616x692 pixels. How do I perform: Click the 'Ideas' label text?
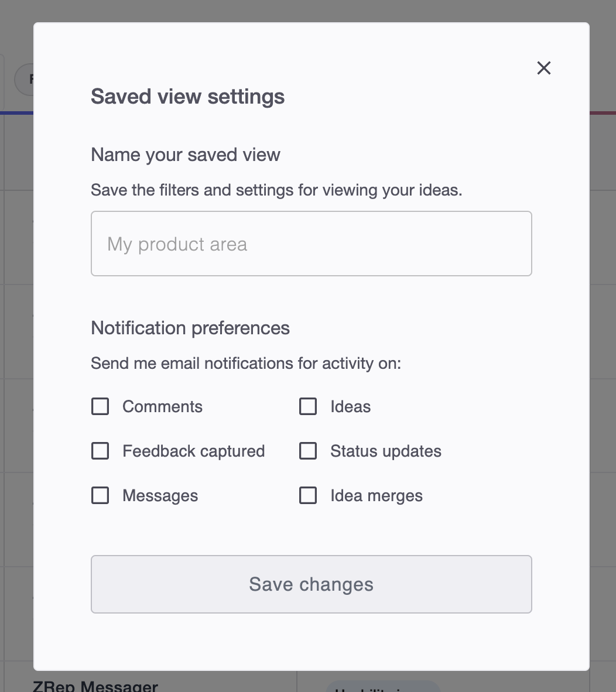[350, 406]
